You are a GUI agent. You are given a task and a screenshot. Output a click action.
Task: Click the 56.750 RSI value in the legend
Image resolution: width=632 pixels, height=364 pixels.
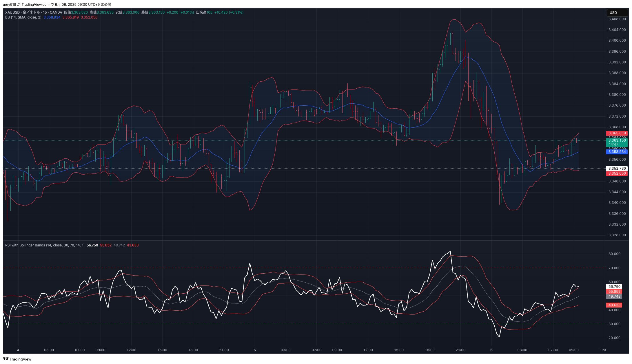click(92, 245)
